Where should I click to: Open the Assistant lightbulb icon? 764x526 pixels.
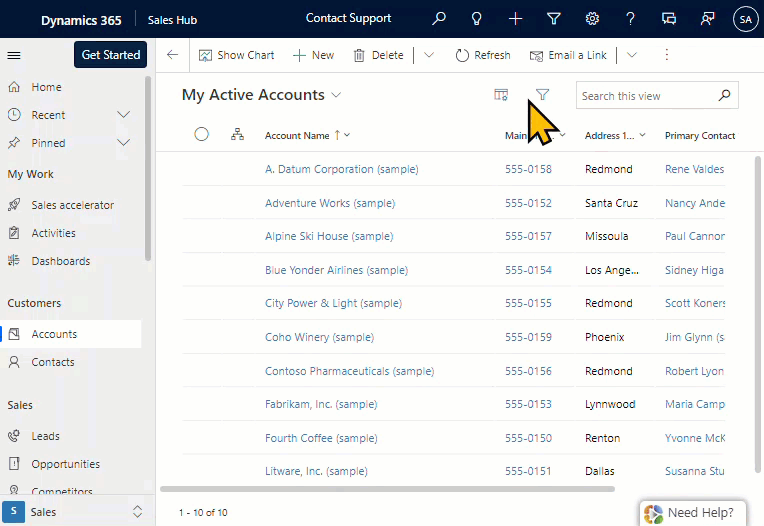[x=477, y=19]
